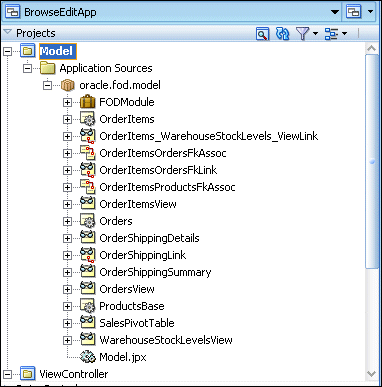This screenshot has height=387, width=382.
Task: Click the OrderItemsOrdersFkAssoc association icon
Action: [x=88, y=153]
